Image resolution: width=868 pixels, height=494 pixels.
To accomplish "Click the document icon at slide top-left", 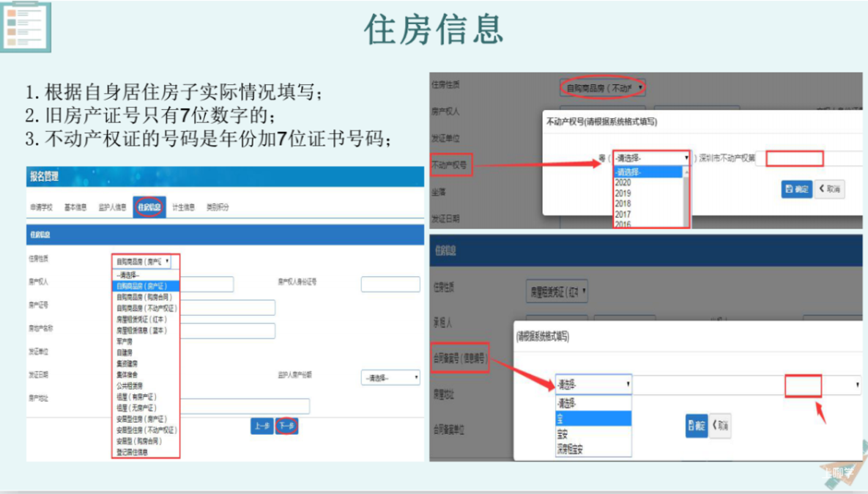I will (26, 26).
